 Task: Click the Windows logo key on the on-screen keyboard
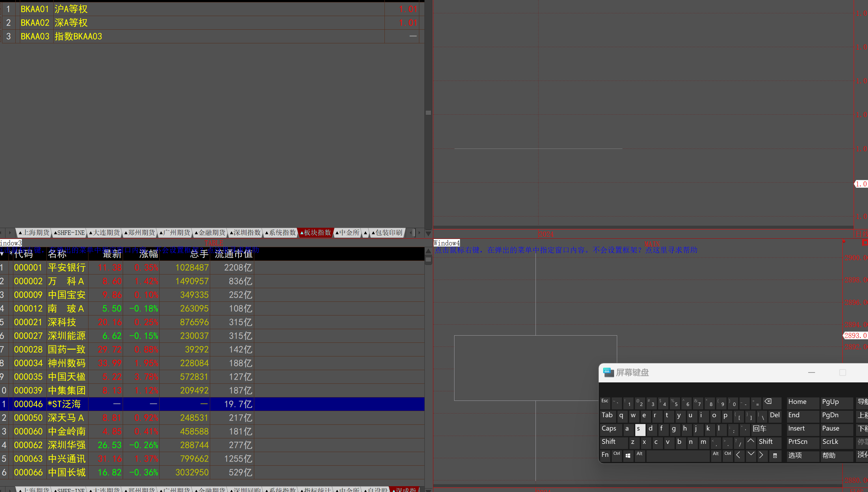pos(628,456)
